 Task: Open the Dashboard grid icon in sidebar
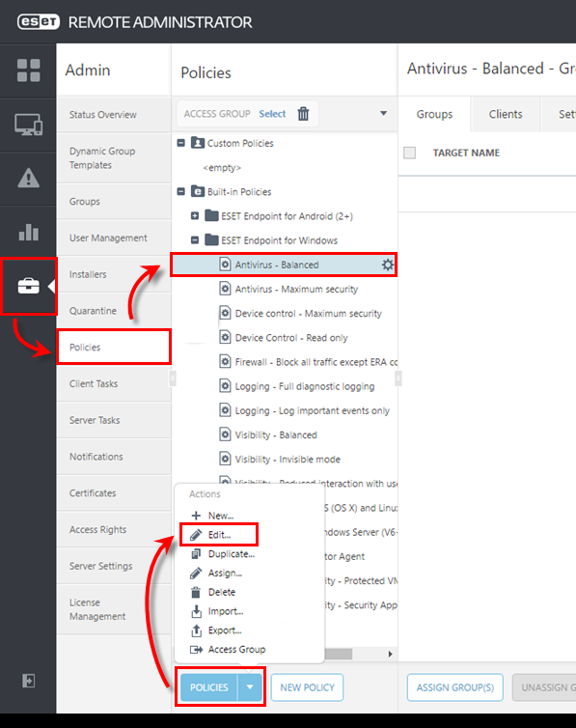(28, 70)
